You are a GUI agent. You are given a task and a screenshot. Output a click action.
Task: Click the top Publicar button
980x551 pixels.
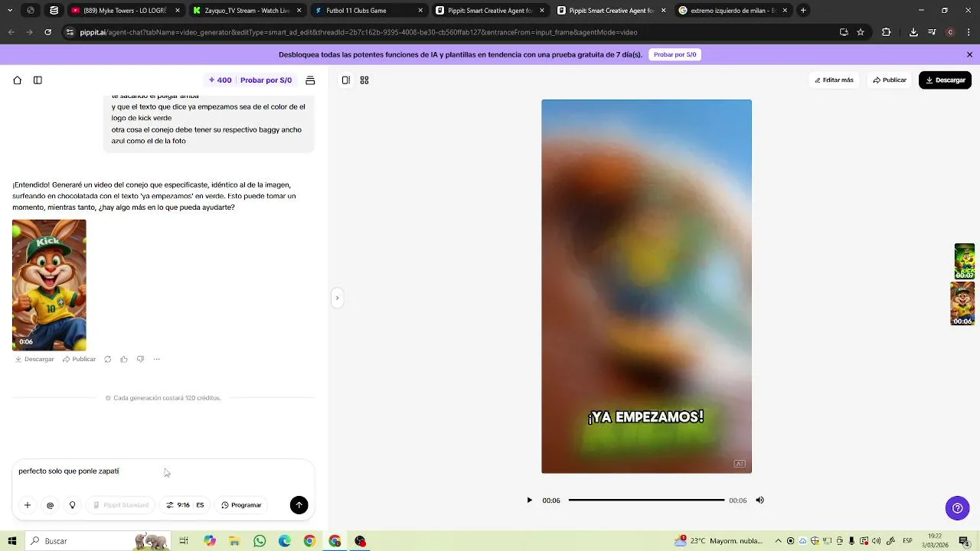click(890, 80)
